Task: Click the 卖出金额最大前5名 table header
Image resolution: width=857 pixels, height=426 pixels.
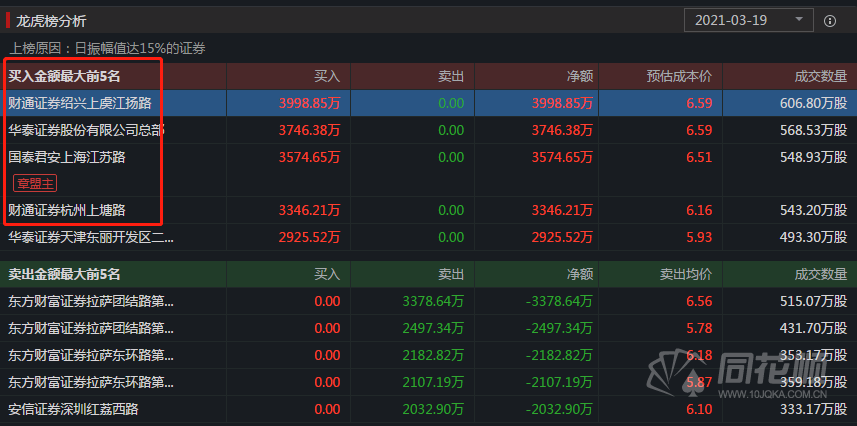Action: coord(64,274)
